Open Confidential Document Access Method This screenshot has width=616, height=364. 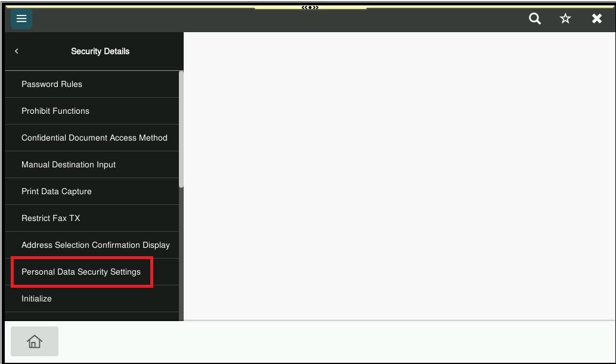pyautogui.click(x=94, y=138)
